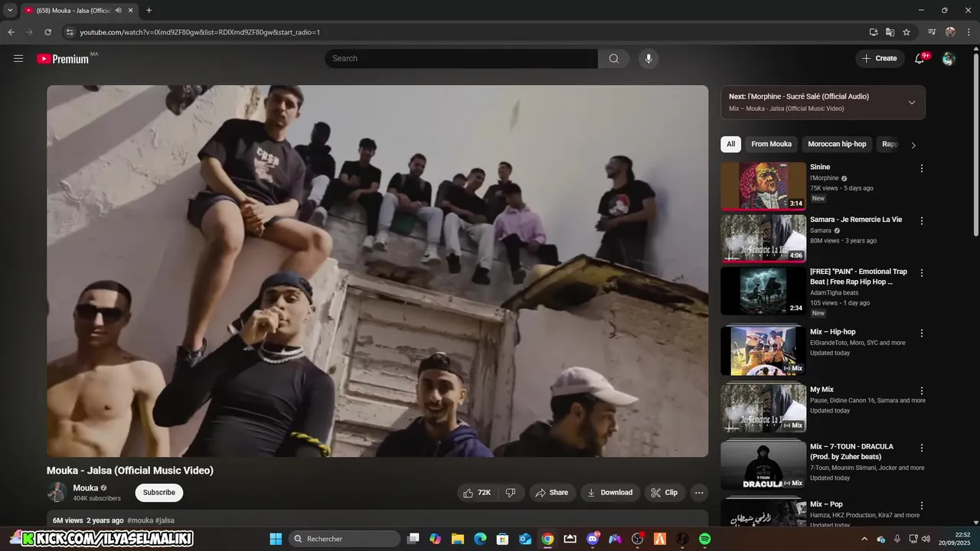The image size is (980, 551).
Task: Open the Sinine video thumbnail
Action: click(x=763, y=186)
